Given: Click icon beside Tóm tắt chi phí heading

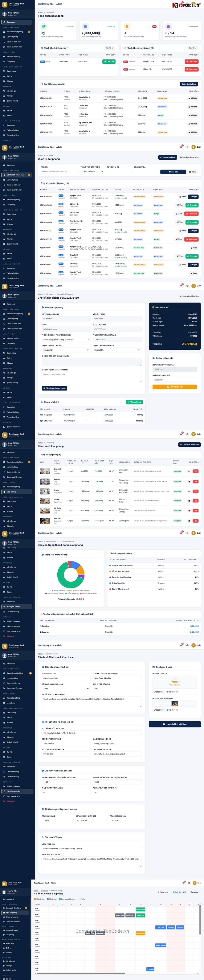Looking at the screenshot, I should [x=153, y=307].
